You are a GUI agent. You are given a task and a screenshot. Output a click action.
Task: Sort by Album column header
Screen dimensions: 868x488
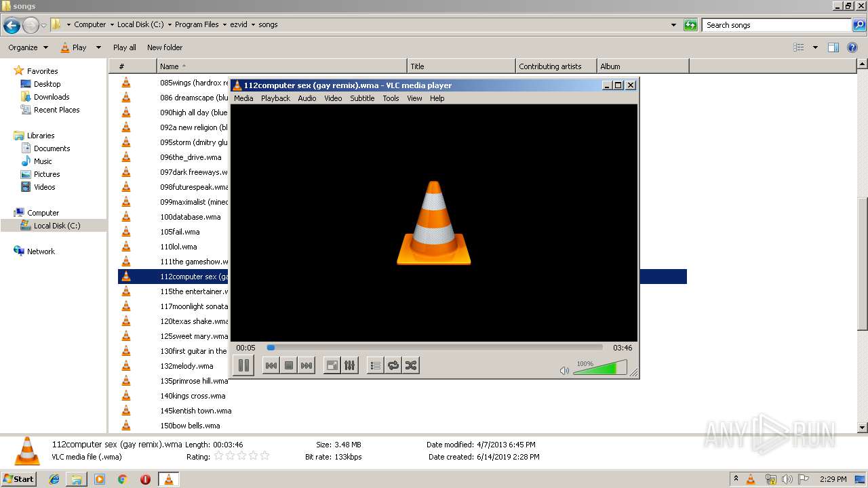point(643,66)
